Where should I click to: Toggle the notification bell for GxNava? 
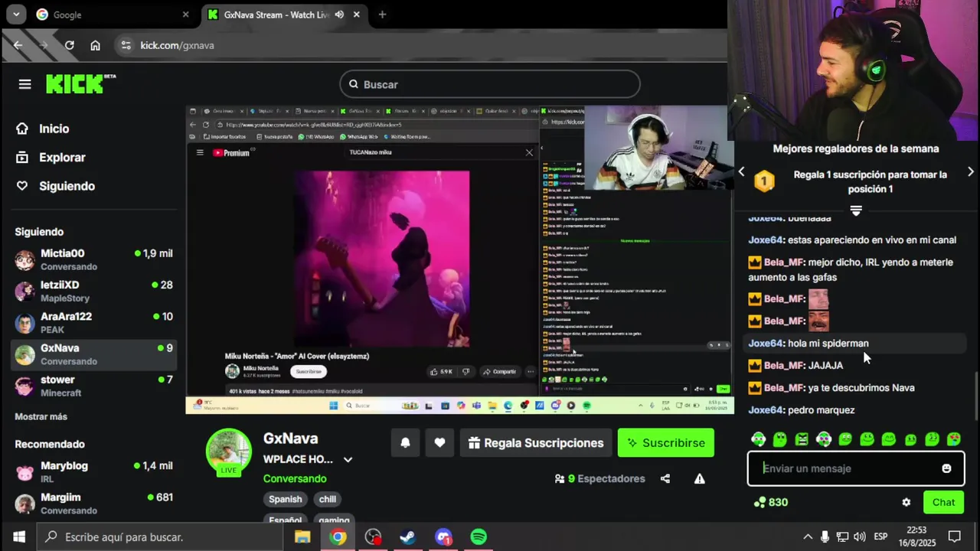click(x=406, y=442)
